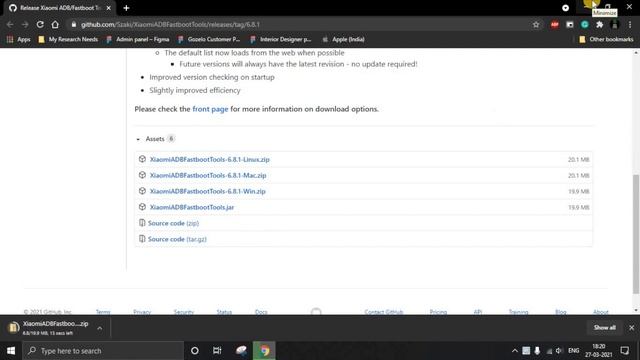Open Admin panel – Figma bookmark

(x=138, y=40)
